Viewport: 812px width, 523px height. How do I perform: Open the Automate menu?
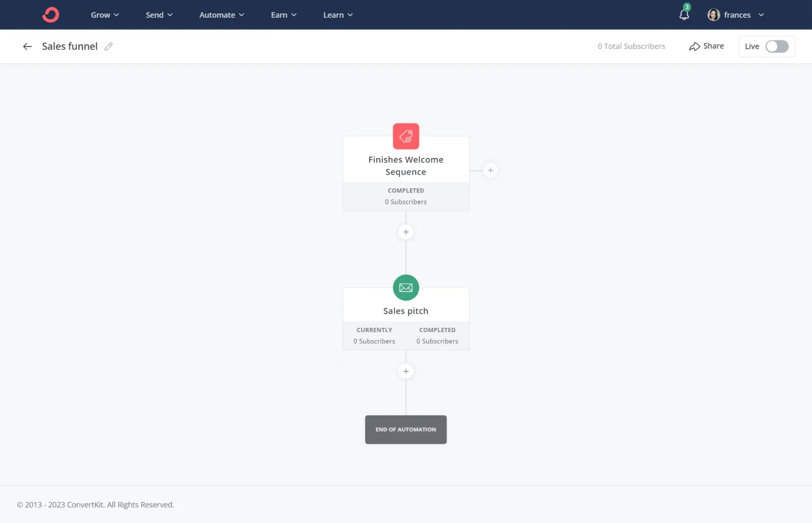(221, 15)
